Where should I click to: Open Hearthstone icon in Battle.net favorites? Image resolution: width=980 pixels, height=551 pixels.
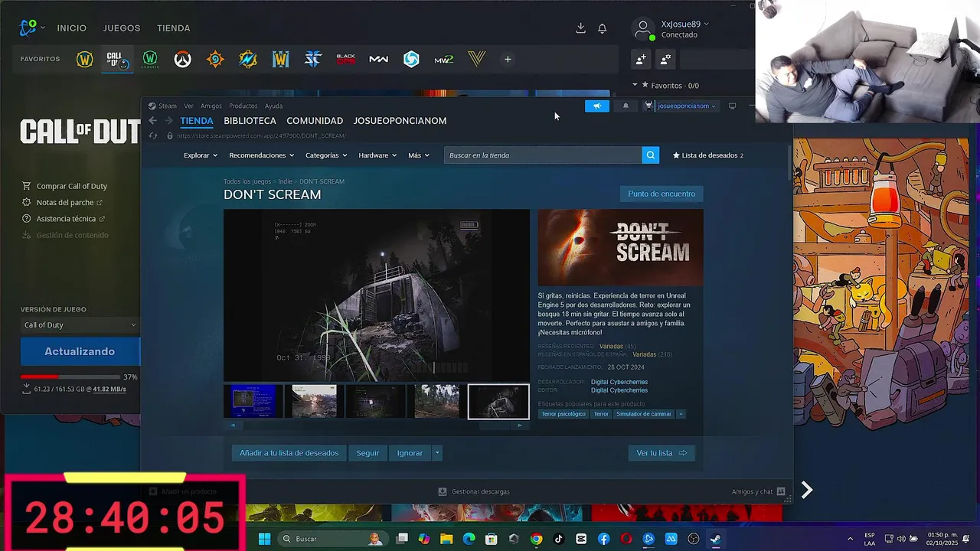(x=215, y=59)
